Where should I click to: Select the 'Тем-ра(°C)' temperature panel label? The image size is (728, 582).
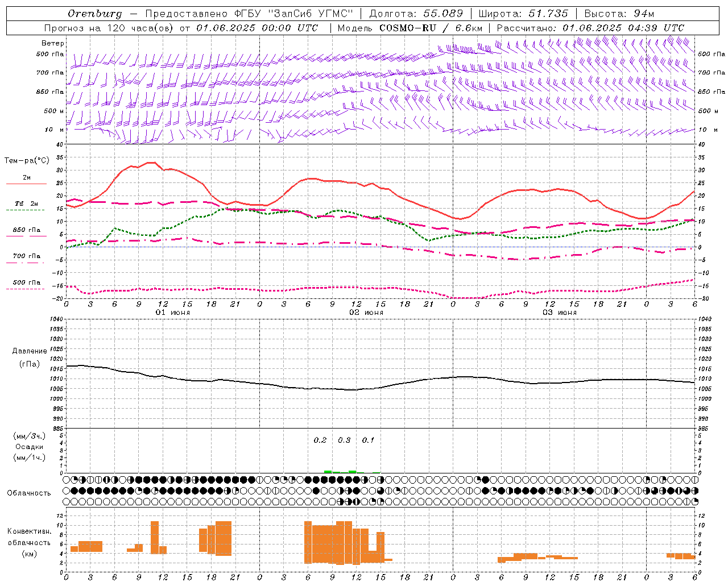pyautogui.click(x=27, y=161)
